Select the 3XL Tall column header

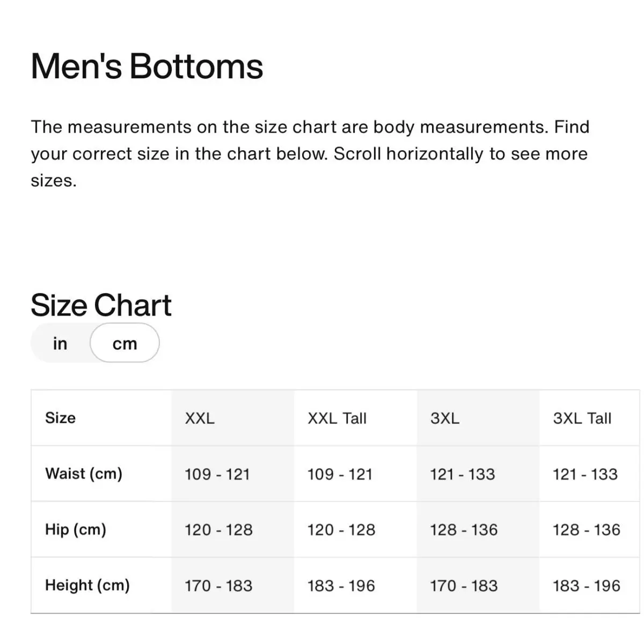[582, 418]
